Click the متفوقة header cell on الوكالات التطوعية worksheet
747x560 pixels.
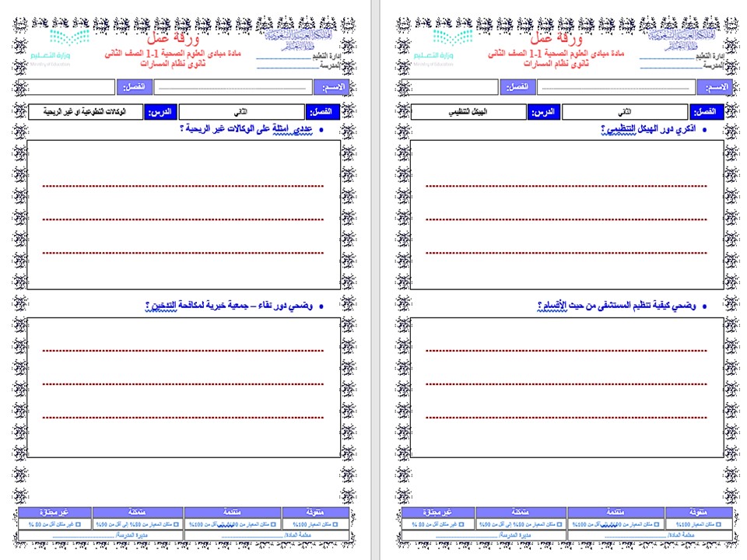(315, 513)
